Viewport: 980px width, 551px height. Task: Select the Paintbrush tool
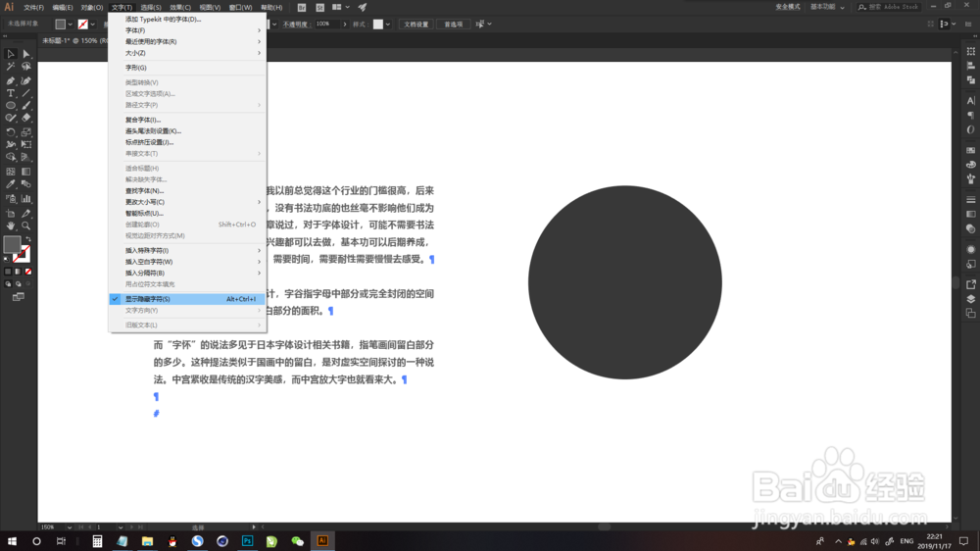coord(26,106)
